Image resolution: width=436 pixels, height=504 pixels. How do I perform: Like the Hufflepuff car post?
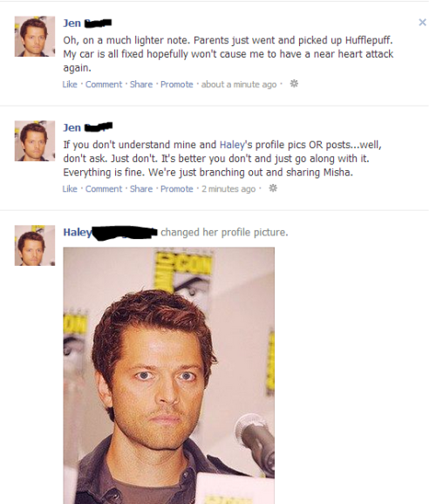pyautogui.click(x=70, y=85)
